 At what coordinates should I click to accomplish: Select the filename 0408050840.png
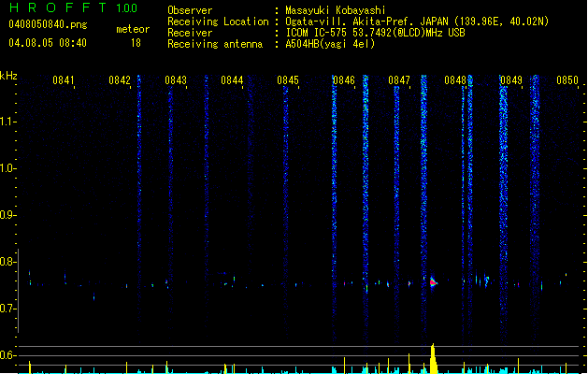pyautogui.click(x=48, y=24)
